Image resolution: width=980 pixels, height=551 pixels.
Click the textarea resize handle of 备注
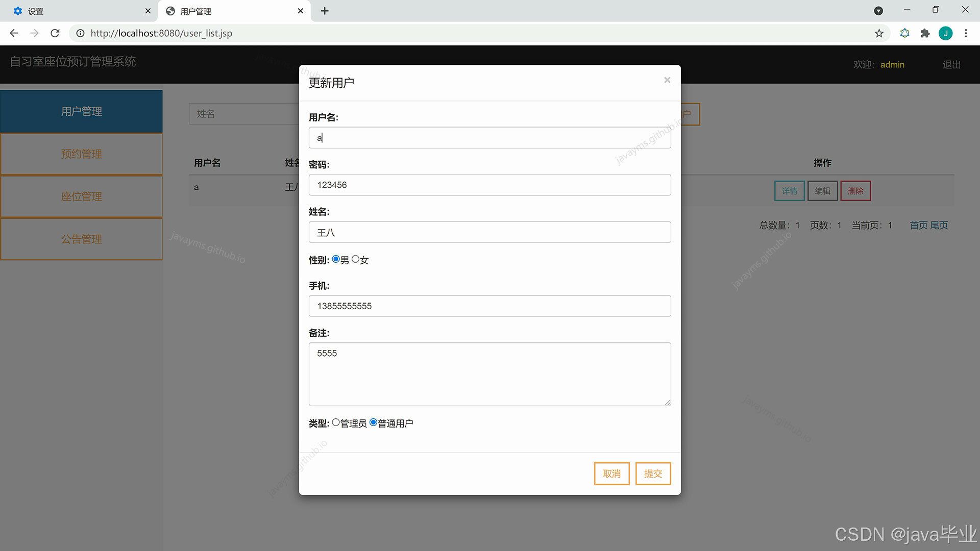tap(668, 403)
